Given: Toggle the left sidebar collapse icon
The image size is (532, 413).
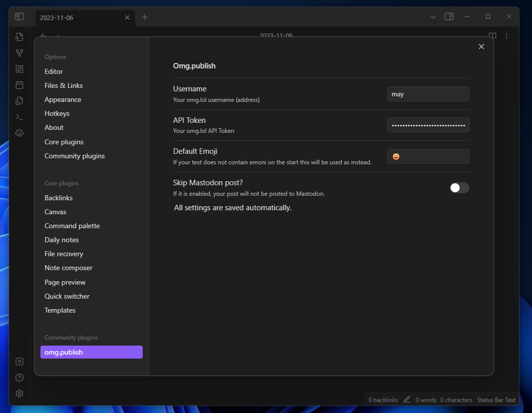Looking at the screenshot, I should tap(19, 16).
